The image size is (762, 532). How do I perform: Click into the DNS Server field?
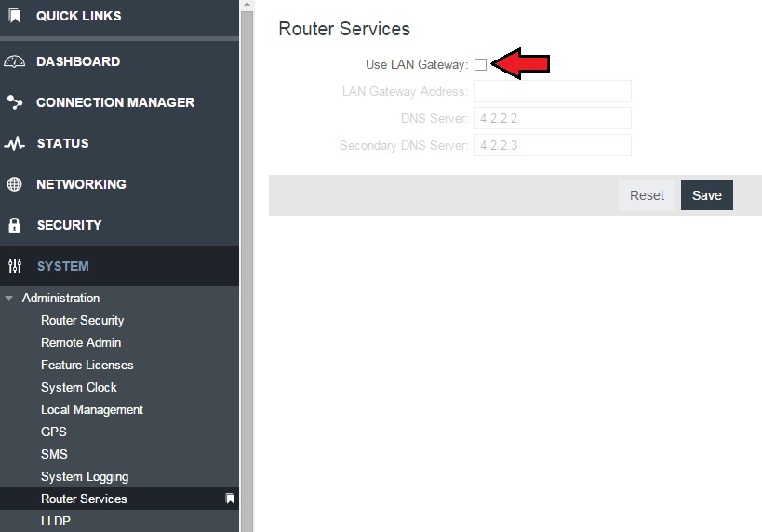(553, 118)
